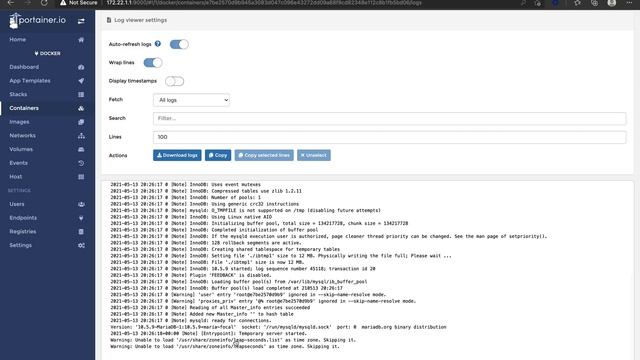This screenshot has height=360, width=640.
Task: Select log line 'Unable to load leap-seconds.list'
Action: click(x=233, y=340)
